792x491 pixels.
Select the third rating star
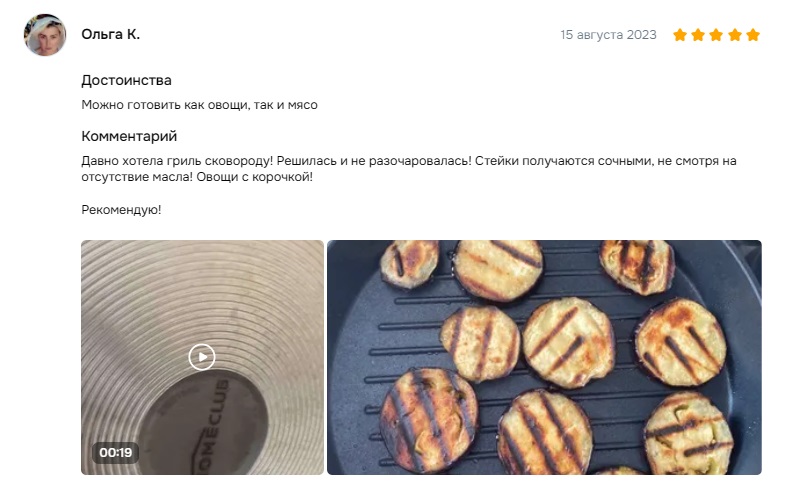(x=716, y=35)
